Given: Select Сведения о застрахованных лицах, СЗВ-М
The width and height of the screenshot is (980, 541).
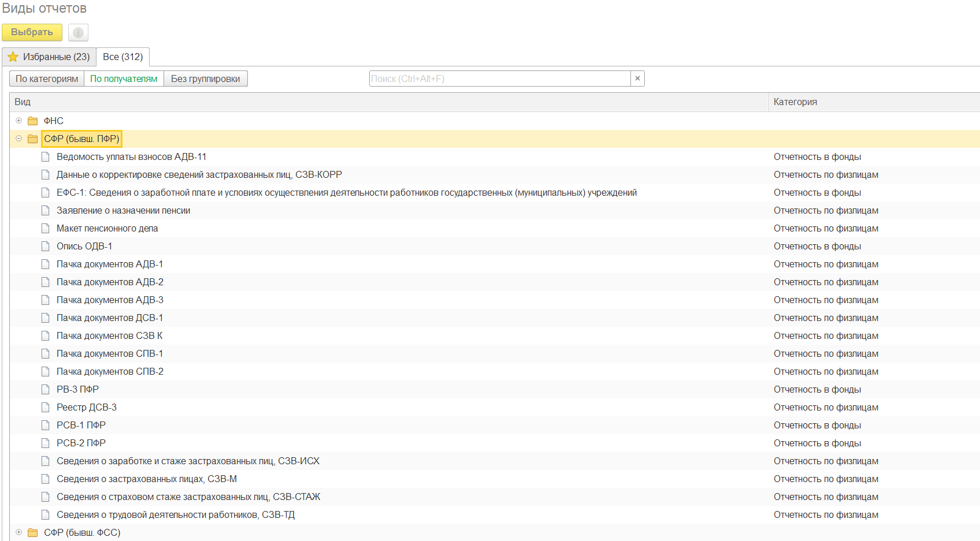Looking at the screenshot, I should 147,479.
